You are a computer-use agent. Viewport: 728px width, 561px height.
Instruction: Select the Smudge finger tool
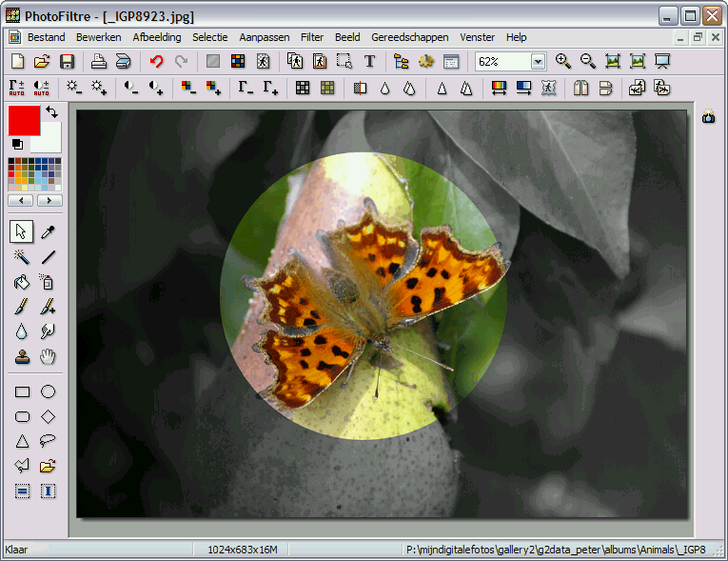pyautogui.click(x=48, y=331)
